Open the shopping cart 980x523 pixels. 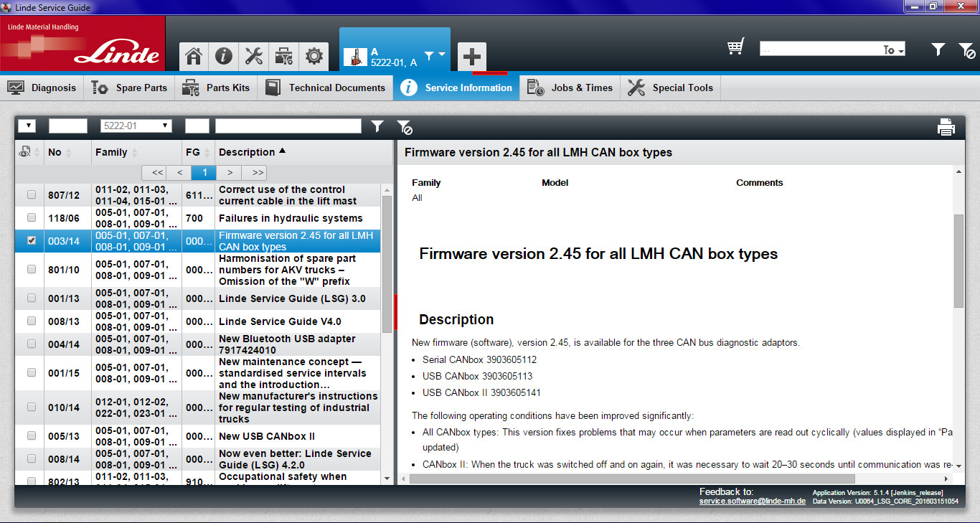pyautogui.click(x=735, y=47)
